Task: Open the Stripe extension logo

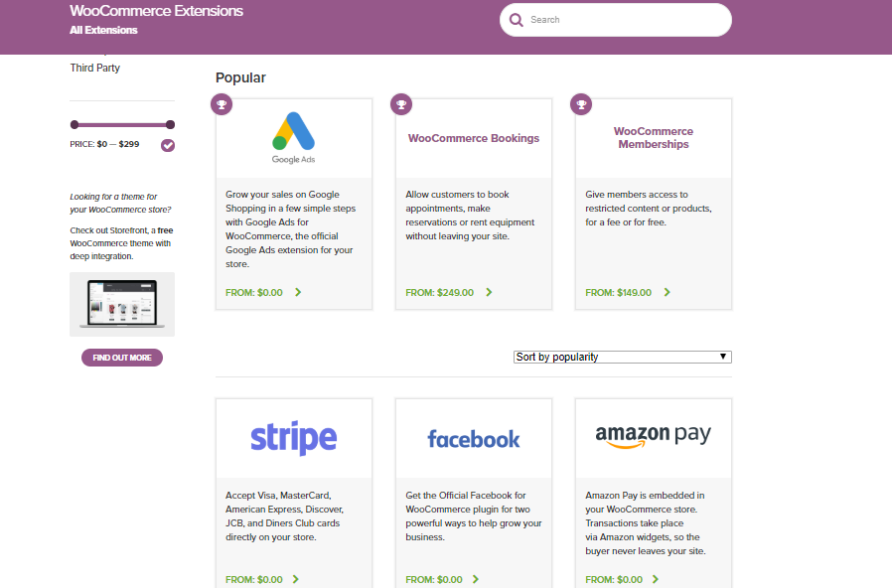Action: [x=294, y=438]
